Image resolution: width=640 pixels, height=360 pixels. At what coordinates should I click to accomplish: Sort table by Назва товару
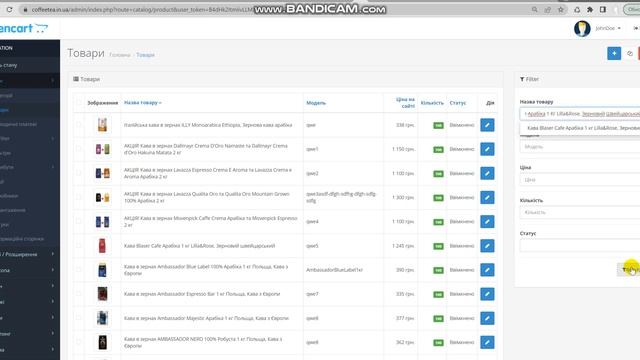click(142, 103)
